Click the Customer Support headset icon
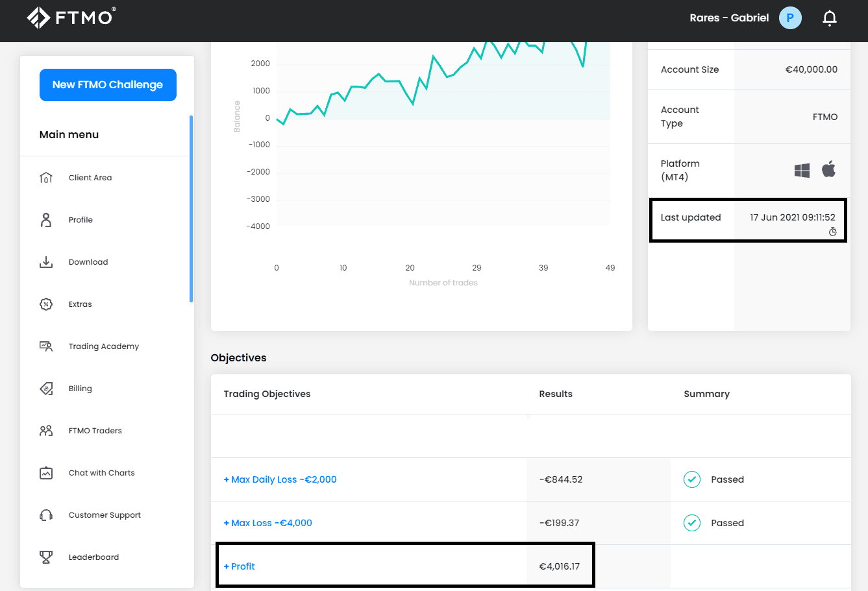This screenshot has height=591, width=868. pos(46,515)
